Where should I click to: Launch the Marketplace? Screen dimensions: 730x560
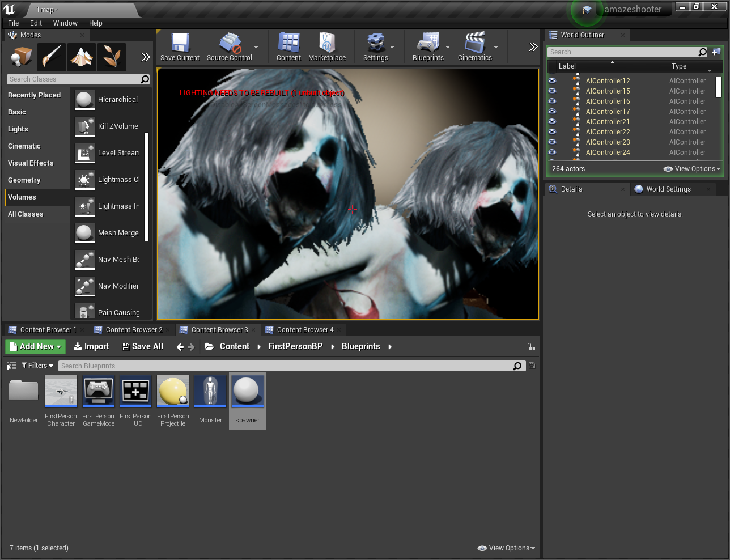pos(327,47)
